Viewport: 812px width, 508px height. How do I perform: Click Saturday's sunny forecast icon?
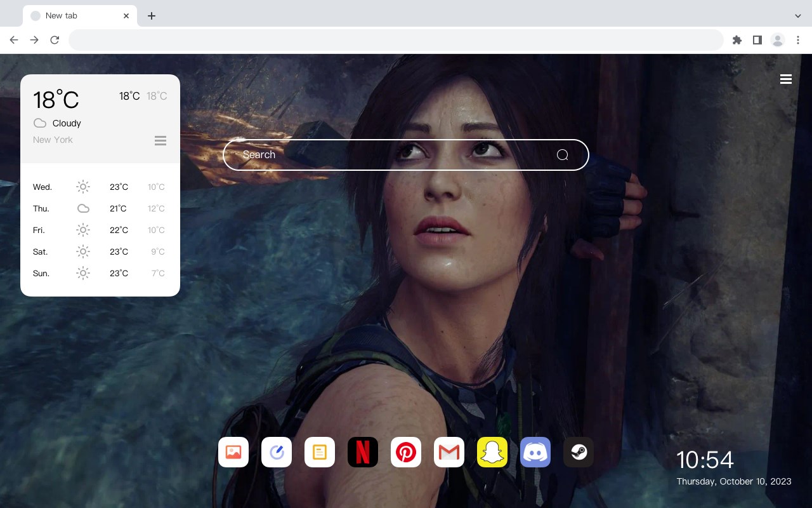coord(83,251)
